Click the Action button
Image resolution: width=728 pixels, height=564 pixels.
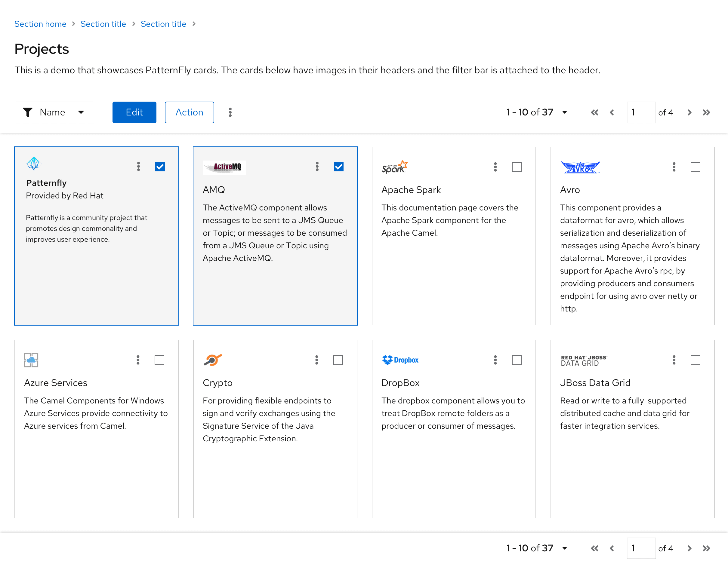[x=189, y=112]
